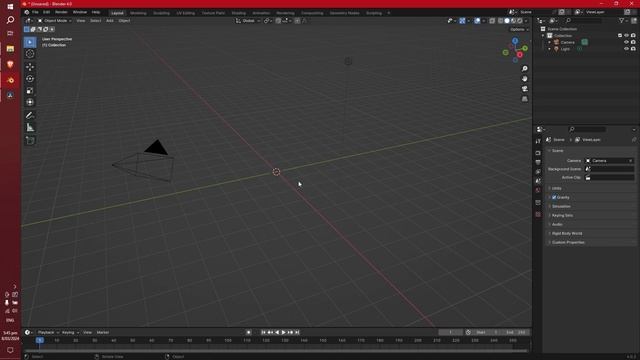Screen dimensions: 640x360
Task: Open Playback dropdown in timeline
Action: [48, 332]
